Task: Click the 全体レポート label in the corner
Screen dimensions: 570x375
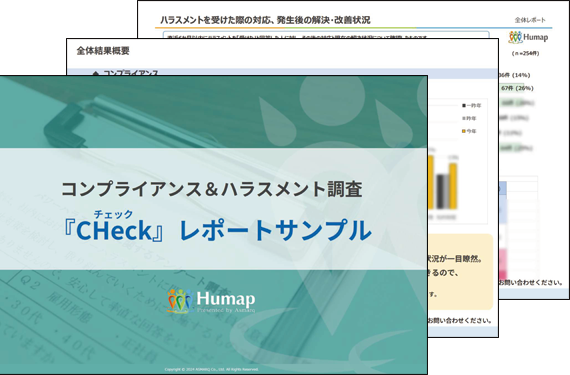Action: click(x=530, y=20)
